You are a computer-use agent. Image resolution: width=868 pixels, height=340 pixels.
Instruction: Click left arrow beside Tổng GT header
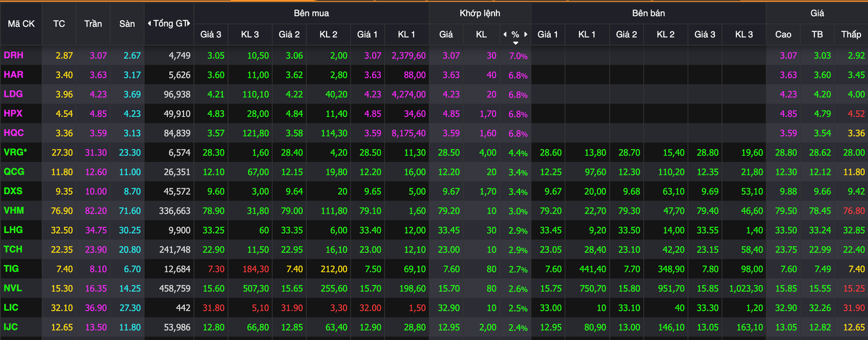[149, 24]
